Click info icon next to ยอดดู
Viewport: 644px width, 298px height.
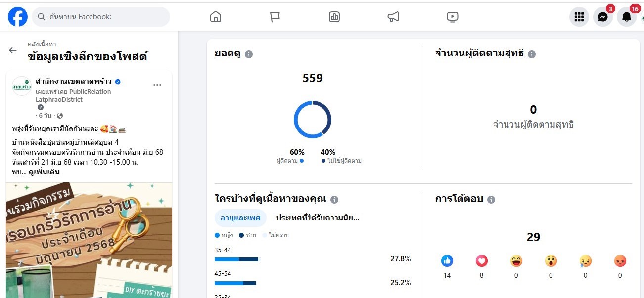click(x=249, y=54)
